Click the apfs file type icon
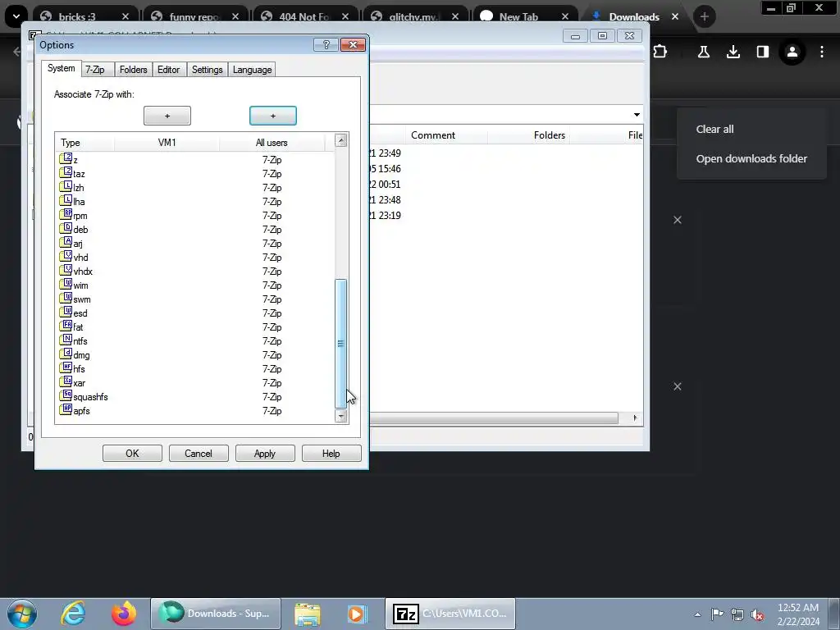 (x=66, y=410)
